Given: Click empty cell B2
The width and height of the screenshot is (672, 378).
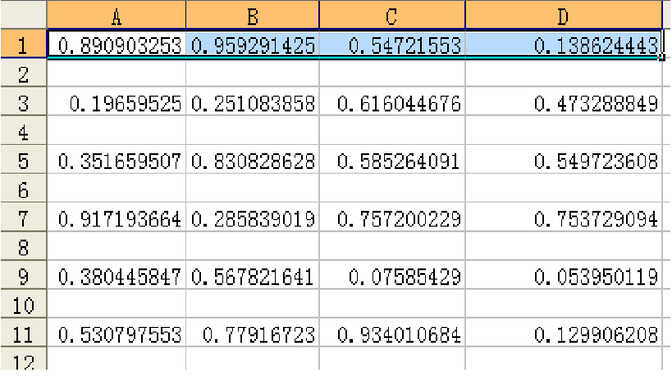Looking at the screenshot, I should (252, 74).
